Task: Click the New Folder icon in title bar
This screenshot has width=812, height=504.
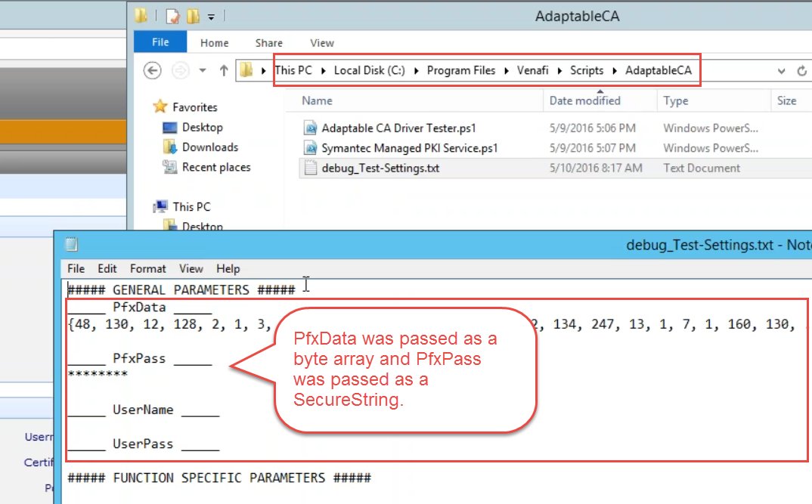Action: [x=193, y=16]
